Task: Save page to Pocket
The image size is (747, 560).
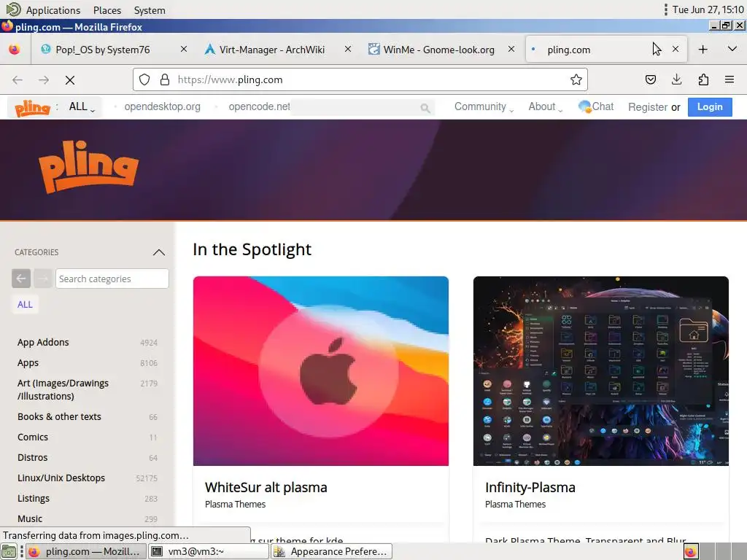Action: (x=650, y=79)
